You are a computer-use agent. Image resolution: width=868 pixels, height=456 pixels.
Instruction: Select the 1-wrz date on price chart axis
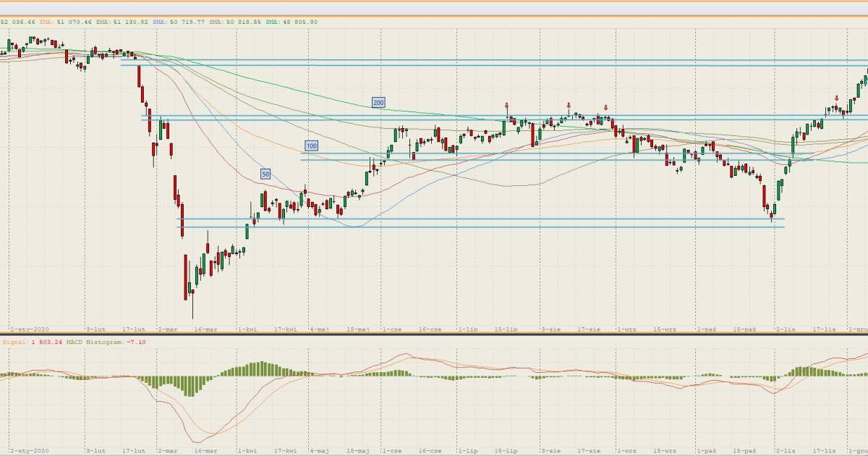(625, 329)
